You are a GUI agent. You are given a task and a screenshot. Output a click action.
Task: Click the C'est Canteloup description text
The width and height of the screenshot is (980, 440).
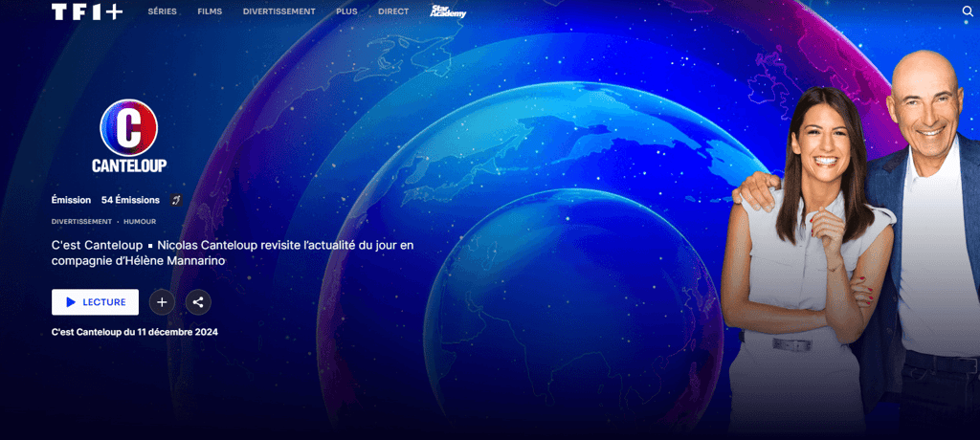click(x=233, y=253)
